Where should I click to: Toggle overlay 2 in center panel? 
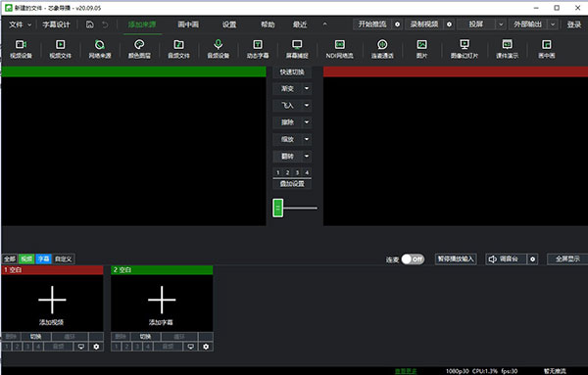coord(287,172)
